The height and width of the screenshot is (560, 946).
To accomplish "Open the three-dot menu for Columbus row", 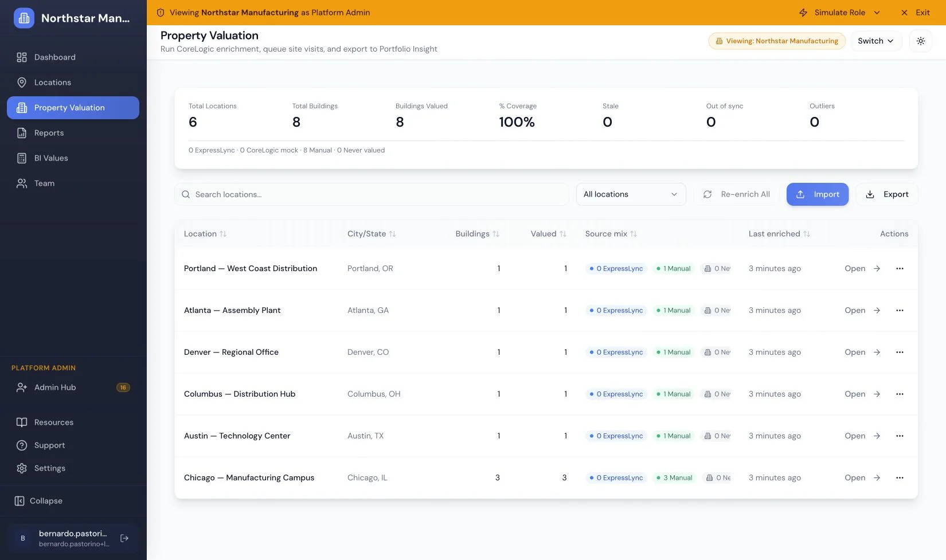I will (x=900, y=394).
